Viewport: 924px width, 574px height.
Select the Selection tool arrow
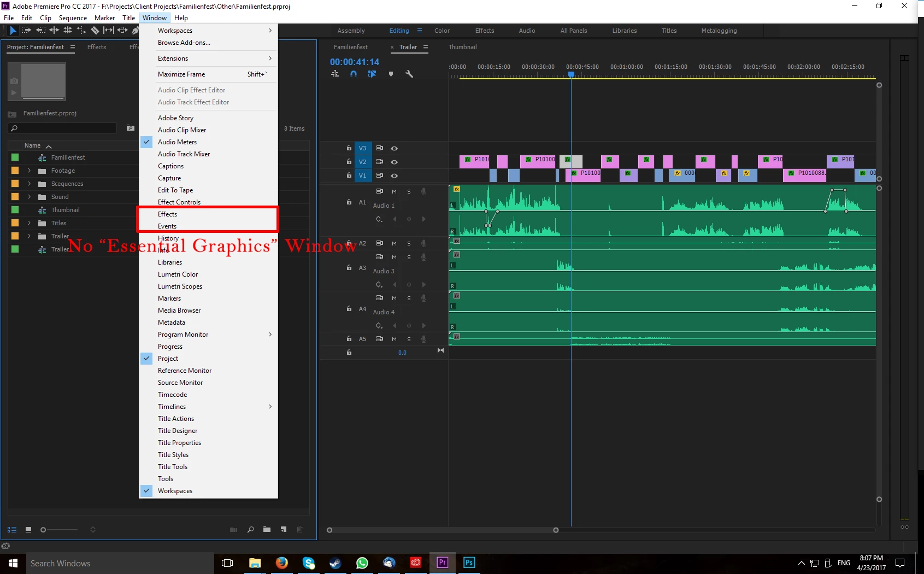point(13,31)
